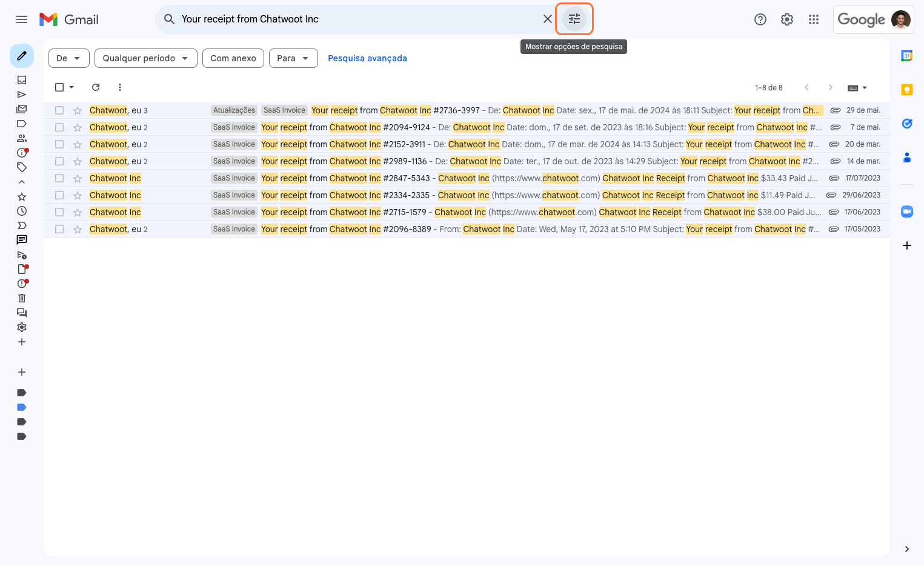Screen dimensions: 924x566
Task: Open Google Tasks in side panel
Action: coord(907,124)
